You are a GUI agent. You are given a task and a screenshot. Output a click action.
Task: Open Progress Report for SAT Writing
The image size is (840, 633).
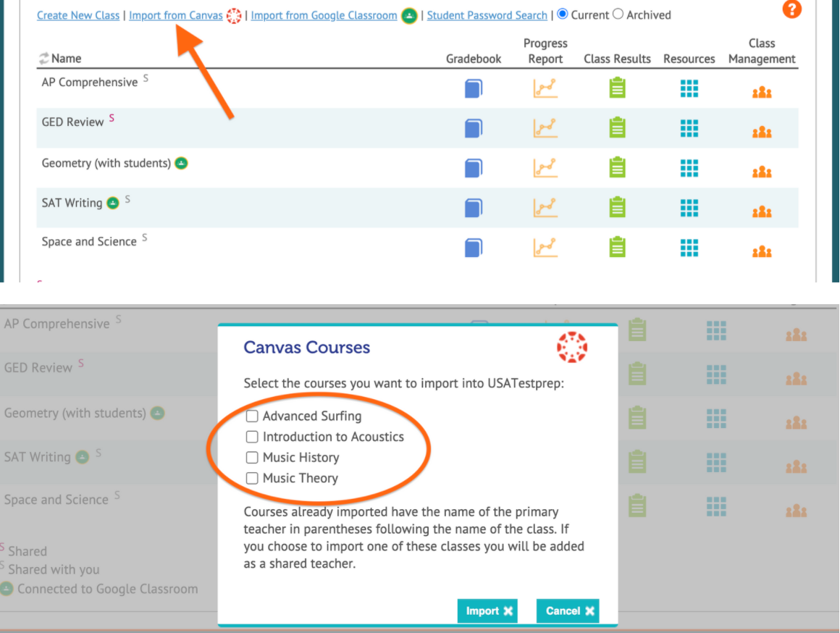545,207
